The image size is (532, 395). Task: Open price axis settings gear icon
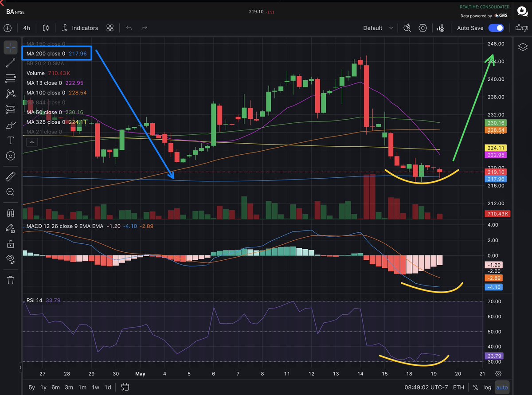click(x=498, y=374)
